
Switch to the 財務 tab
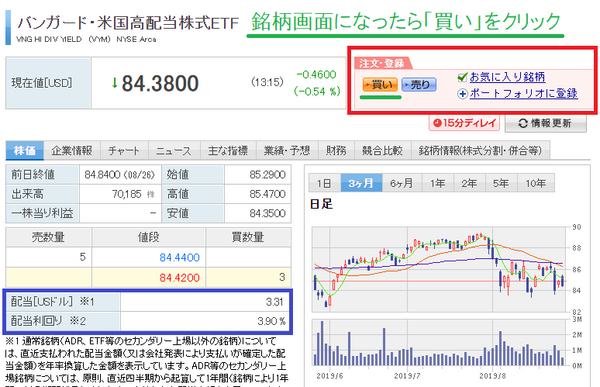coord(336,150)
